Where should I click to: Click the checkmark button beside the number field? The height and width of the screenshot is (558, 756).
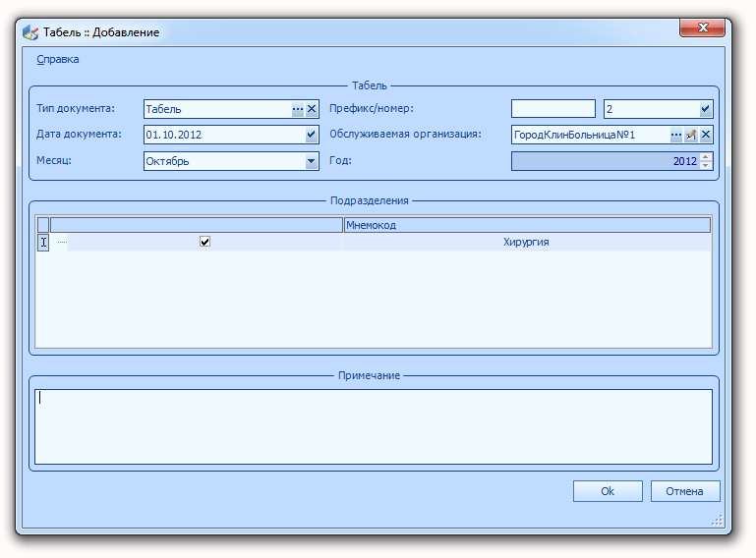coord(706,109)
